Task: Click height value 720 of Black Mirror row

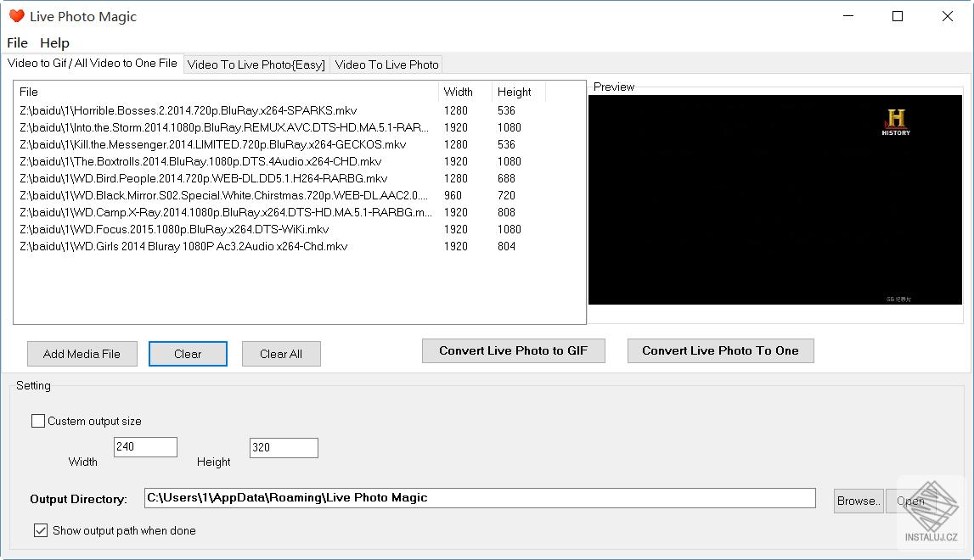Action: (506, 195)
